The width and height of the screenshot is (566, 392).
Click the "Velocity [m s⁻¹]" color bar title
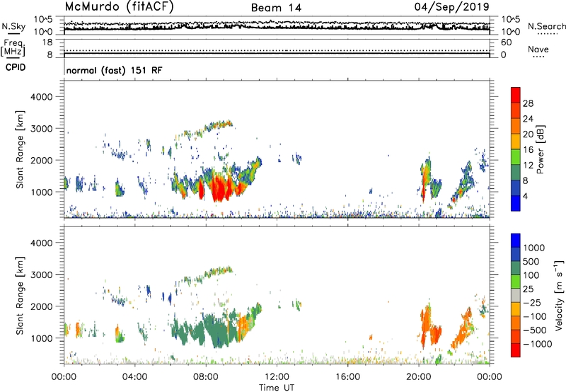[x=559, y=295]
